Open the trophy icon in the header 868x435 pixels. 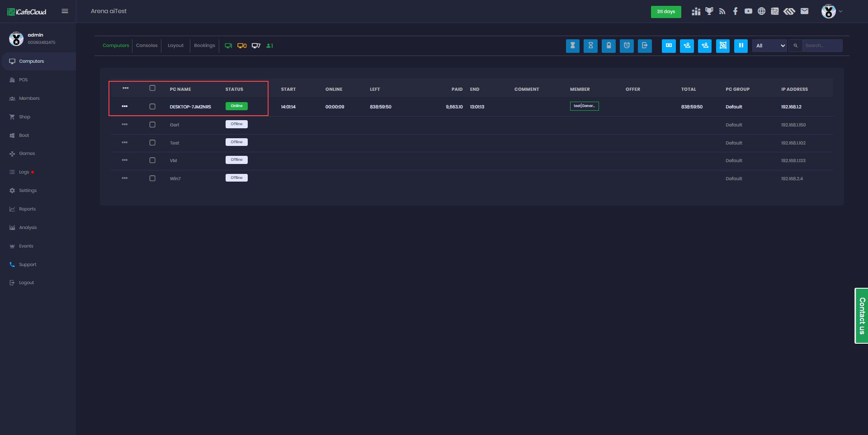coord(709,11)
